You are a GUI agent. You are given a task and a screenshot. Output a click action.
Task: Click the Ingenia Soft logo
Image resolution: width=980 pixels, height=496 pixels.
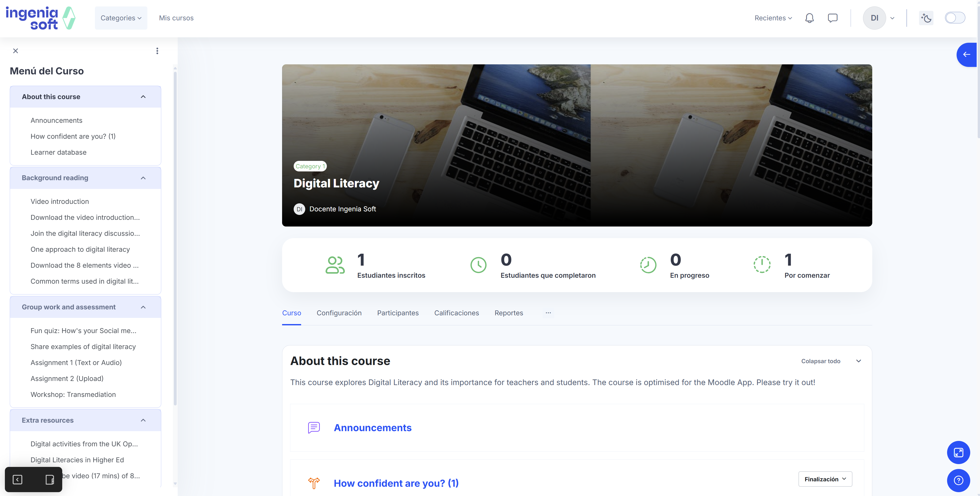point(40,18)
